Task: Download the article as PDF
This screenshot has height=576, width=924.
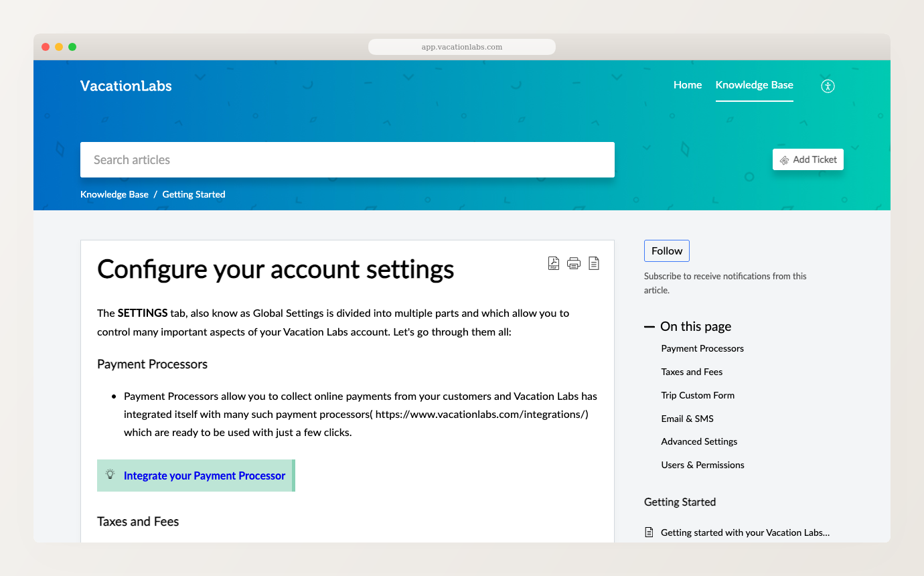Action: (x=554, y=263)
